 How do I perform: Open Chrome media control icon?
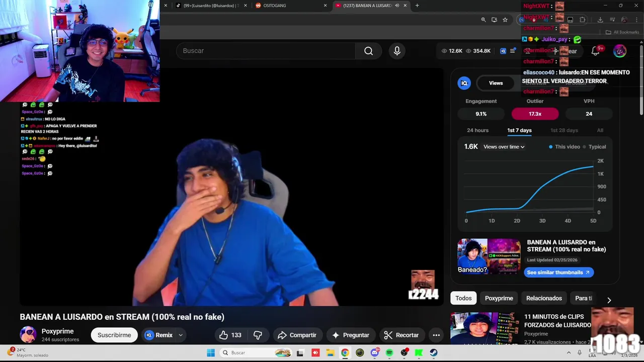click(612, 20)
